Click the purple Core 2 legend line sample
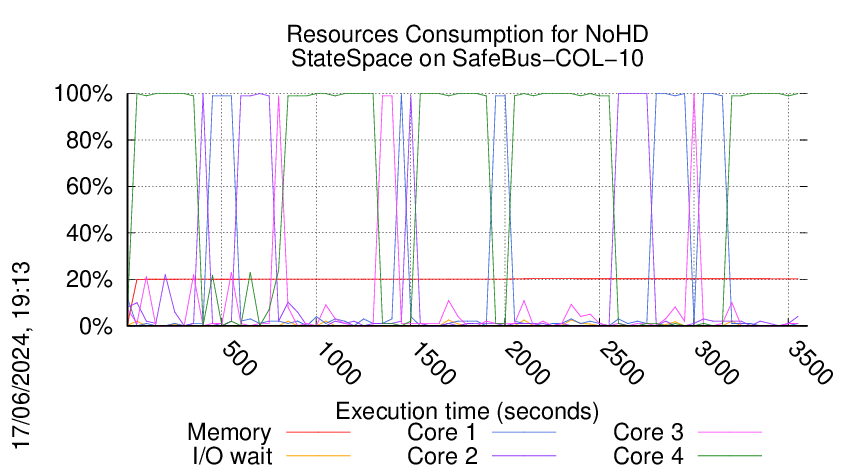Viewport: 850px width, 475px height. coord(524,456)
